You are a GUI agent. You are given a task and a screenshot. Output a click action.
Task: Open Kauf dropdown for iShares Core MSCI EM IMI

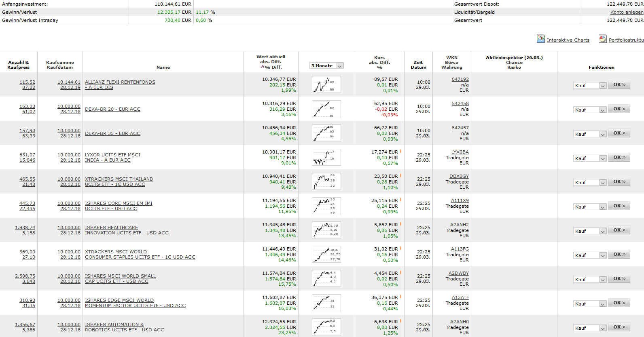590,206
